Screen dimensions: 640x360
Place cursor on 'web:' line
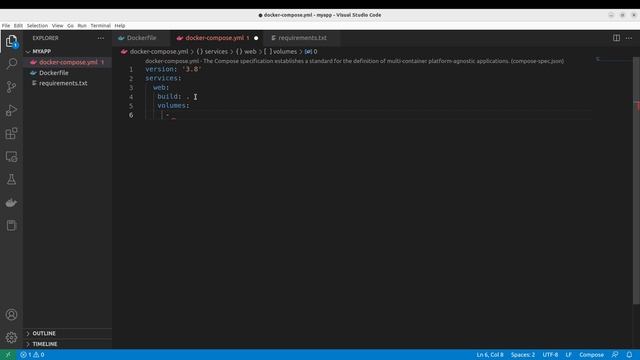(x=161, y=88)
